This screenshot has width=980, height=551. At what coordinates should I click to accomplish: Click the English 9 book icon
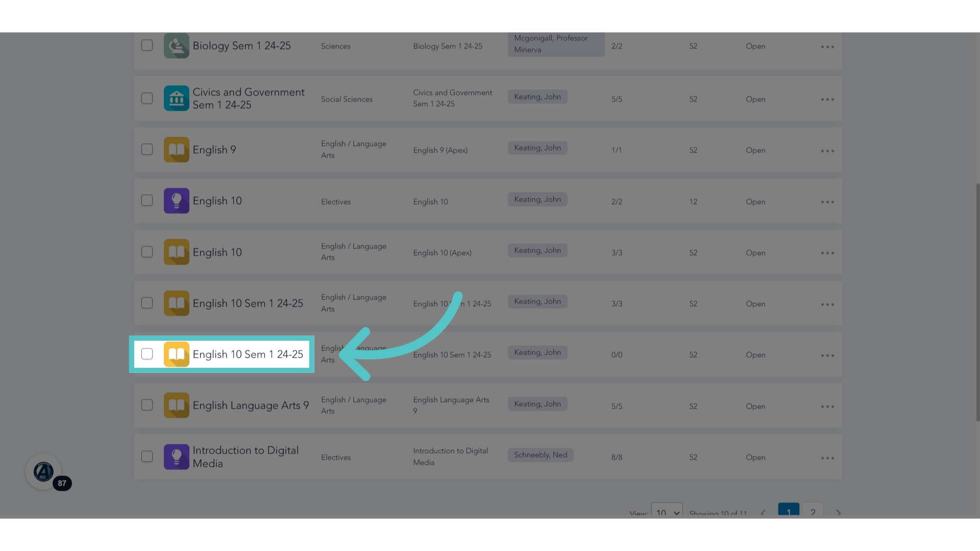(176, 149)
